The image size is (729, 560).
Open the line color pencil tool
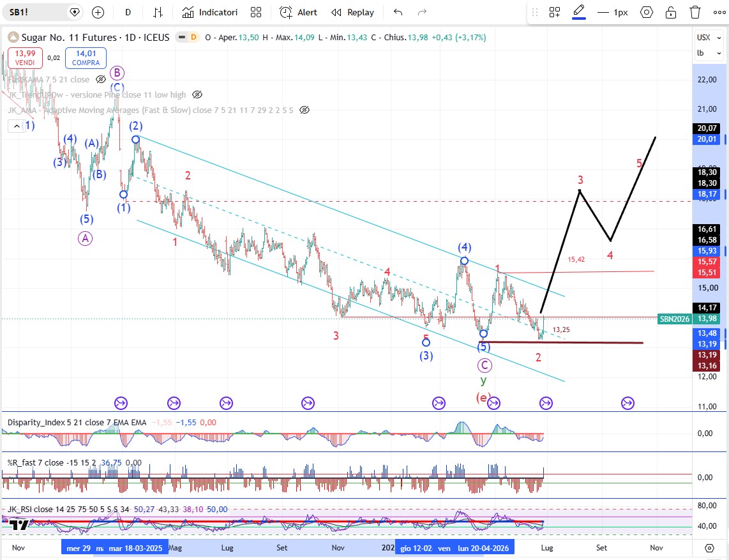pos(579,11)
